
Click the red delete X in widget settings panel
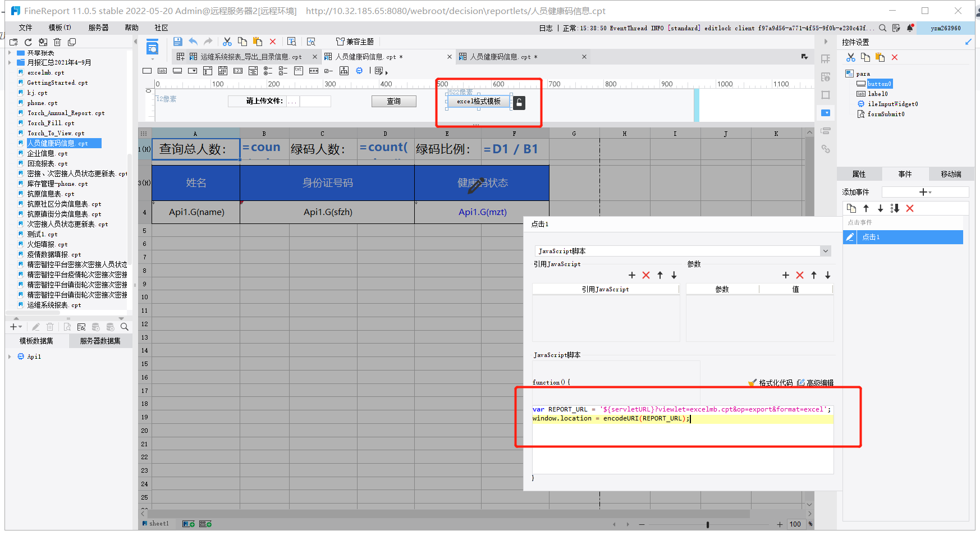coord(895,57)
